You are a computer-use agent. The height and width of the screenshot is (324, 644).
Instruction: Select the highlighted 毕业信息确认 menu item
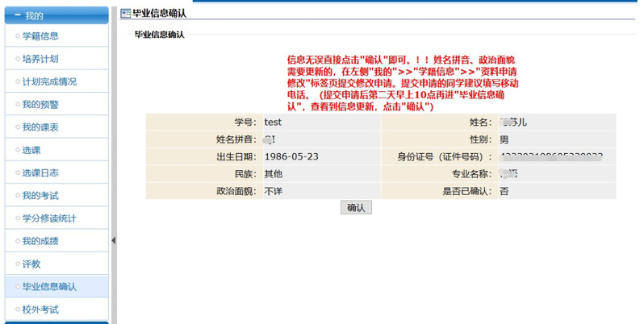click(x=49, y=287)
